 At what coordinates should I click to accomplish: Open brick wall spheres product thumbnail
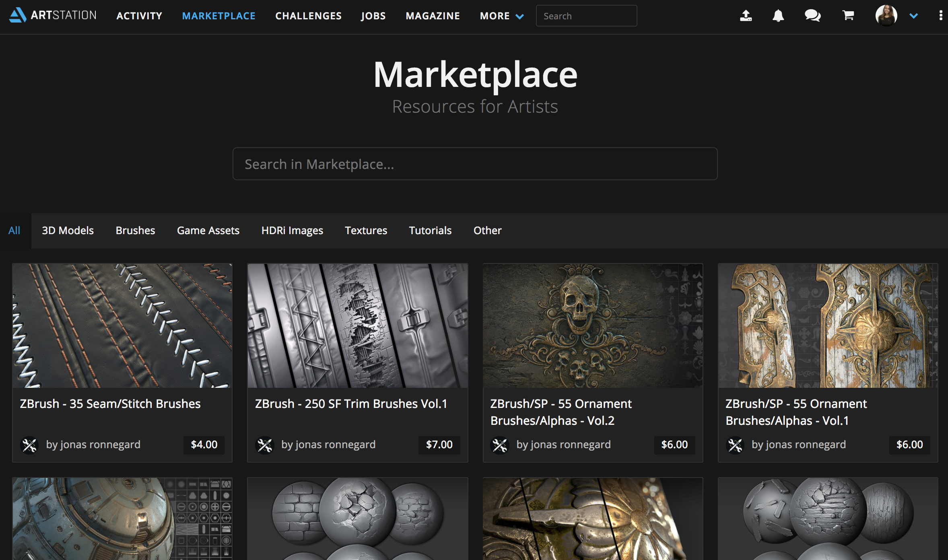[358, 519]
